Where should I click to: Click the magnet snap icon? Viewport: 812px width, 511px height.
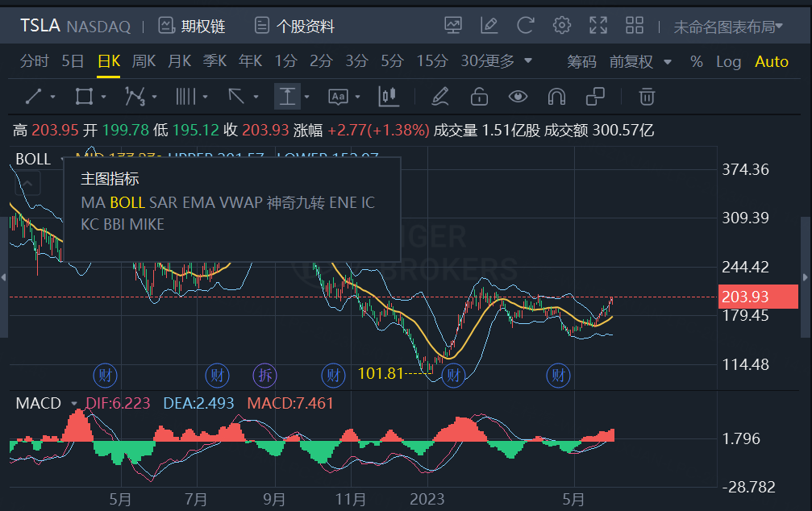556,98
